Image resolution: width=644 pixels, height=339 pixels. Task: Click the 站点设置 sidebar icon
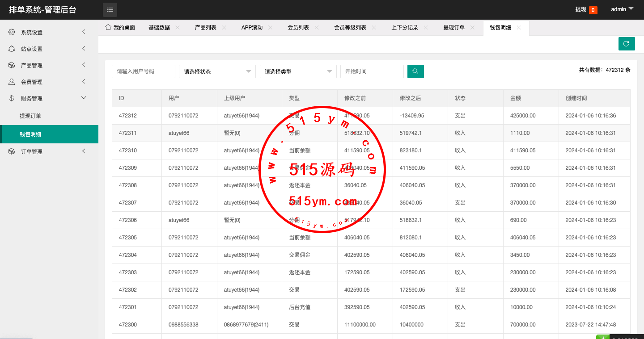point(12,49)
